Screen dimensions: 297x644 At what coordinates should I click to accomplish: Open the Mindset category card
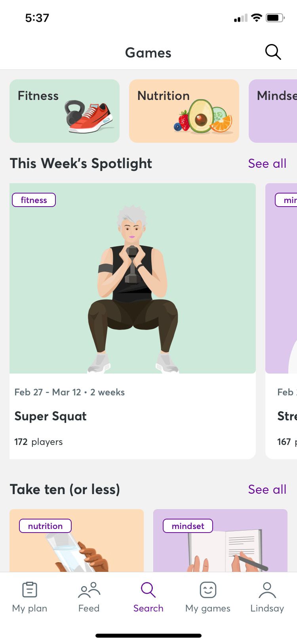click(x=273, y=111)
